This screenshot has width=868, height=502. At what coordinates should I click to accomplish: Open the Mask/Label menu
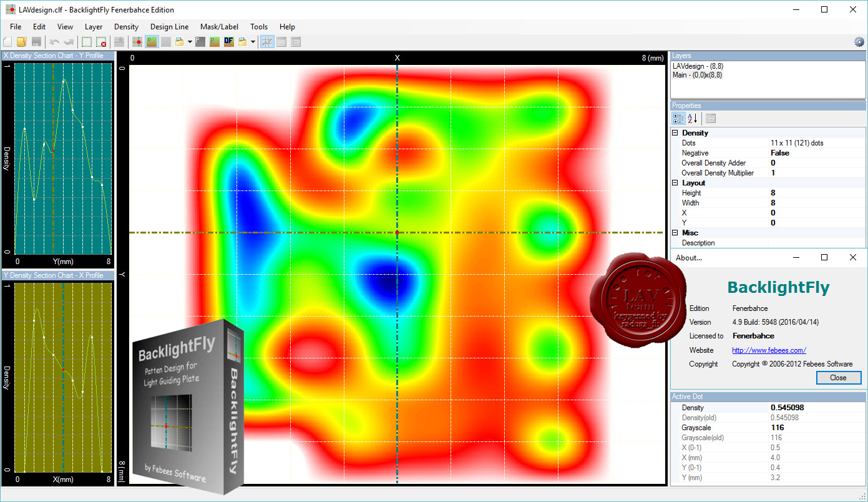tap(219, 27)
